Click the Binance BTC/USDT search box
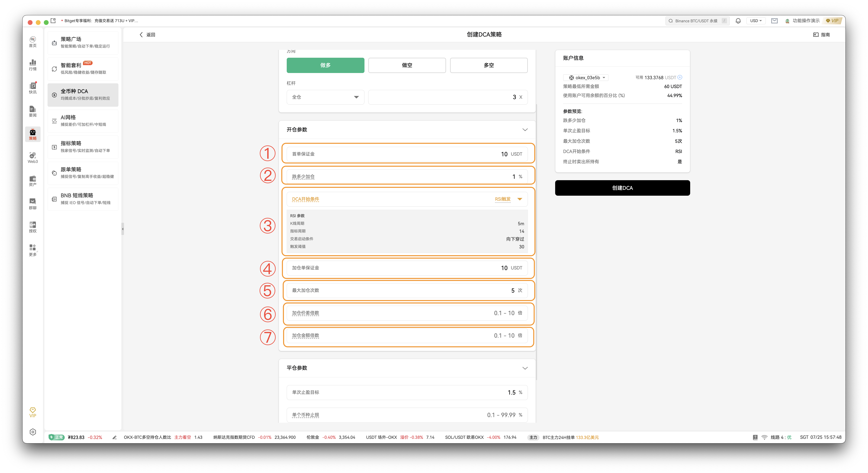The image size is (868, 473). [697, 21]
